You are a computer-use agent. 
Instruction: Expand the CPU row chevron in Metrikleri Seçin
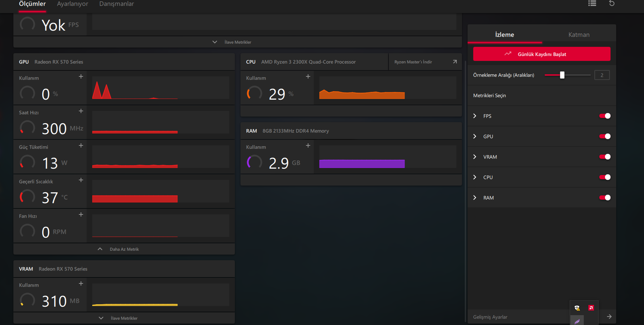475,177
